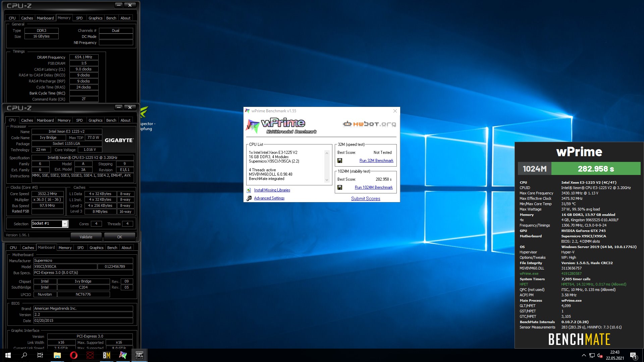Open About tab in the top CPU-Z window
This screenshot has height=362, width=644.
point(125,18)
